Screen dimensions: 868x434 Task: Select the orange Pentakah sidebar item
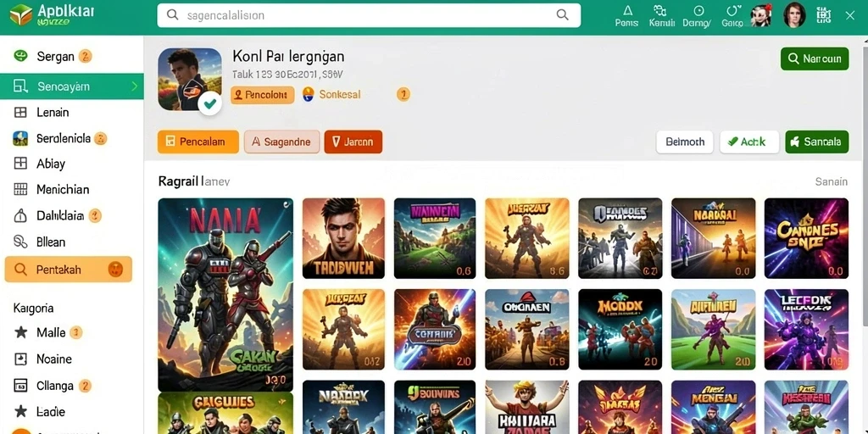69,270
